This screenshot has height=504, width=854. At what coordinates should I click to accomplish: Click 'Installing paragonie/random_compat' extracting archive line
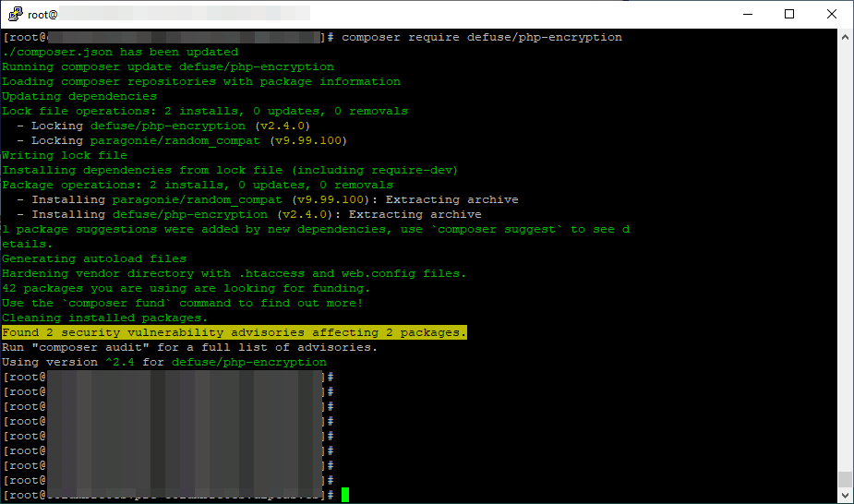tap(268, 199)
